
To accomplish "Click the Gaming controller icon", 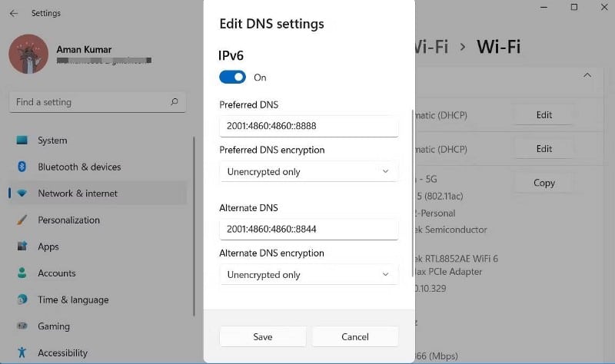I will (x=22, y=326).
